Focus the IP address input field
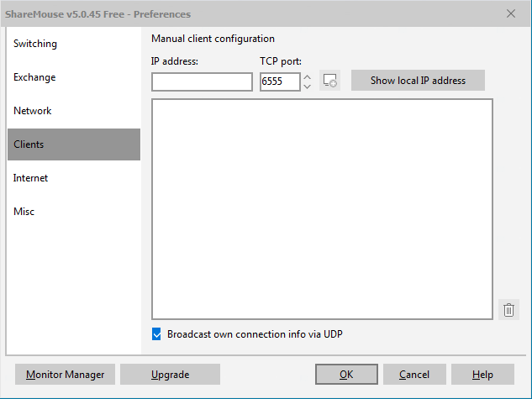This screenshot has height=399, width=532. pyautogui.click(x=202, y=81)
